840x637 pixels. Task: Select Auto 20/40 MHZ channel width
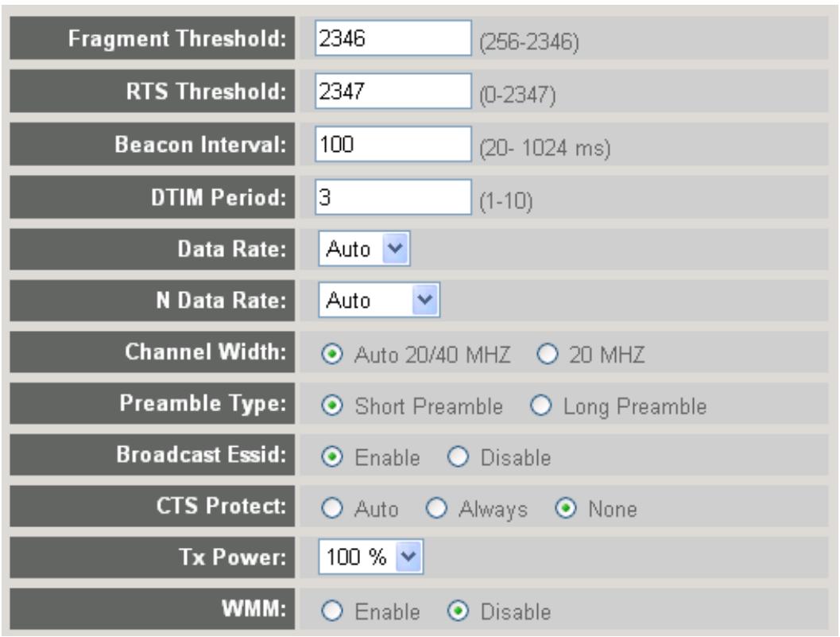331,355
